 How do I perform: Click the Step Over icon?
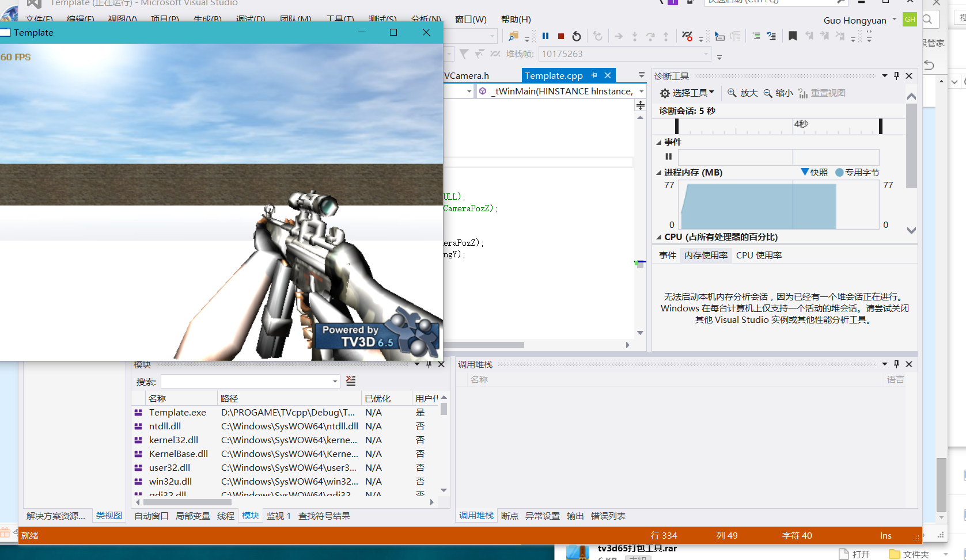(x=650, y=36)
